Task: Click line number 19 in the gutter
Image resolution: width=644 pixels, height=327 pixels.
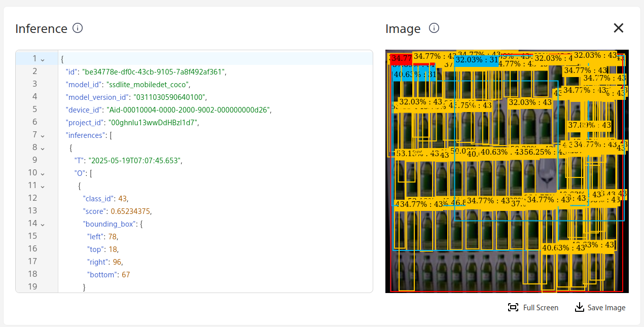Action: (32, 287)
